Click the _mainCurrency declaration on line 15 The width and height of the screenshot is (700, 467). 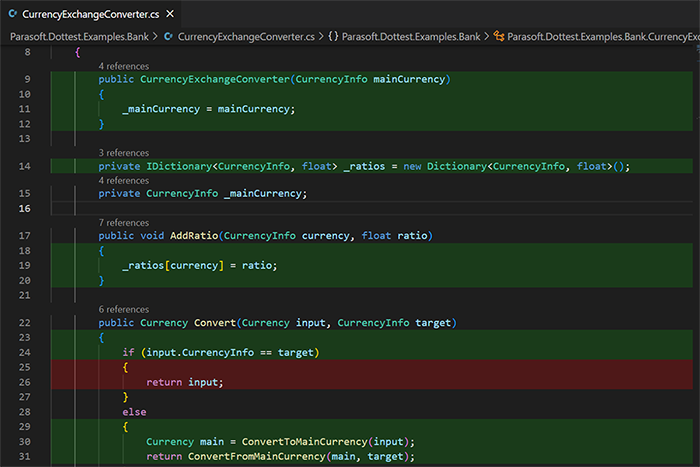[265, 193]
